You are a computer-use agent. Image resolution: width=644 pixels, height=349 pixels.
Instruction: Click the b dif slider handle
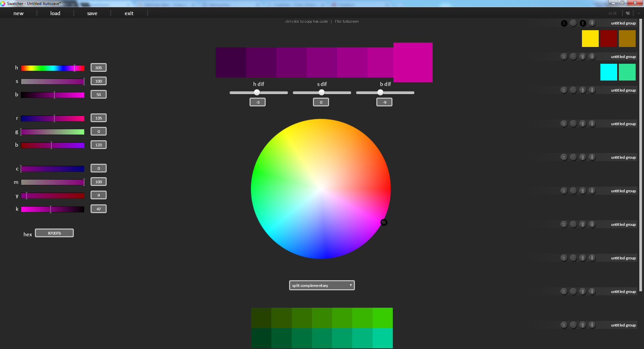click(x=380, y=93)
